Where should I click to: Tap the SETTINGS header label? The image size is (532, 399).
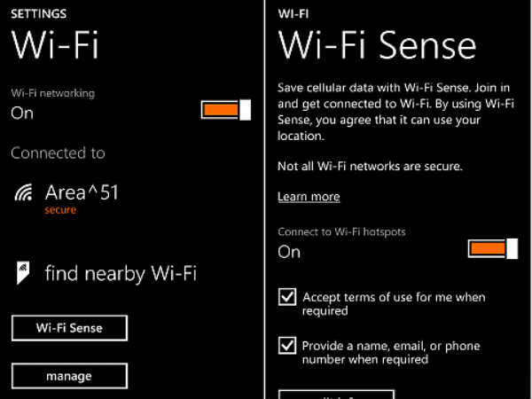click(38, 14)
